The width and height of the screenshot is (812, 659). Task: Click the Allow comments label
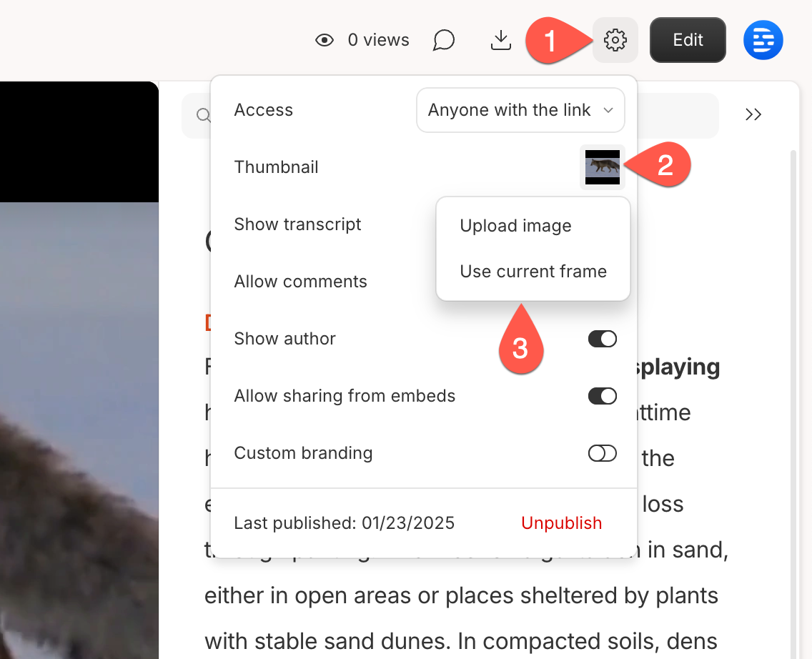[x=300, y=282]
